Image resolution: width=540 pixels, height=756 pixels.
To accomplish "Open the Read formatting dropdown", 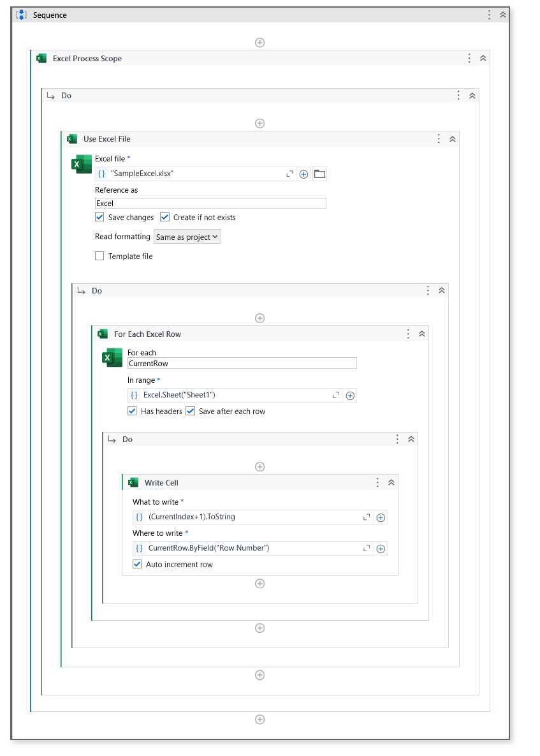I will point(187,237).
